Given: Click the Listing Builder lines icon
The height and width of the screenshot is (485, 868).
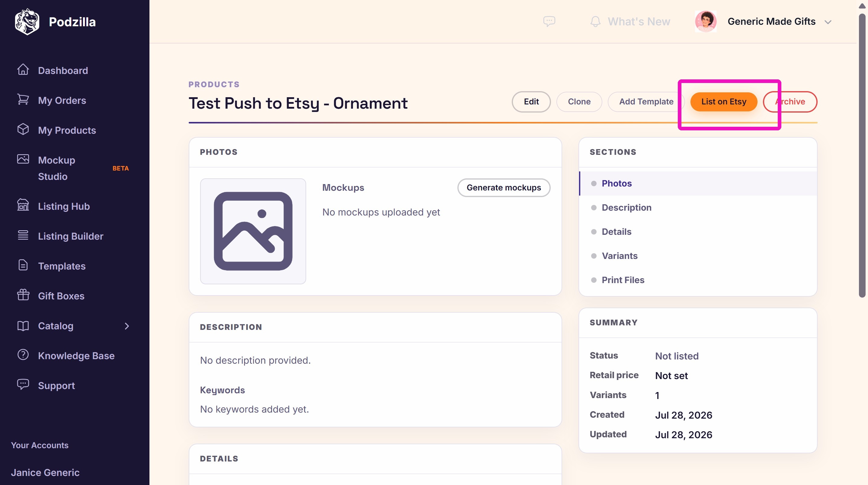Looking at the screenshot, I should [23, 235].
